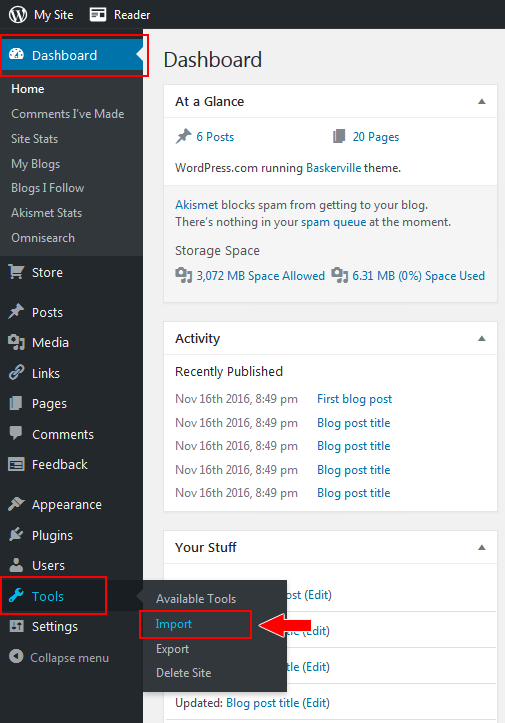Open Links via the chain icon
505x723 pixels.
point(16,373)
